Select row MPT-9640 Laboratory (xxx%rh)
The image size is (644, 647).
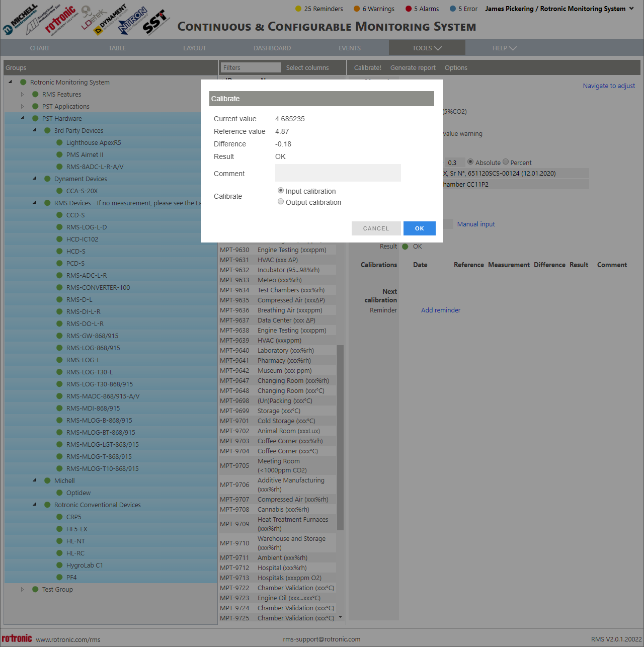278,350
